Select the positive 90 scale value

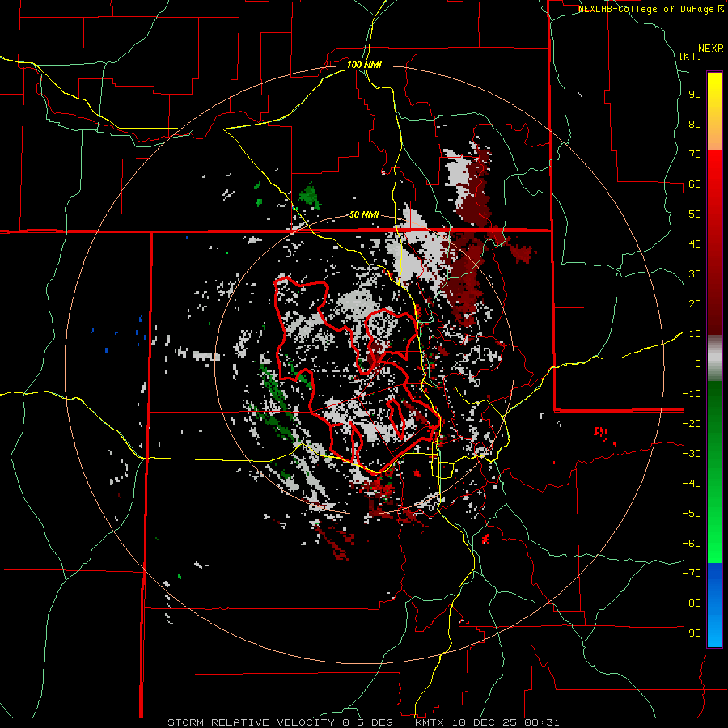click(x=695, y=95)
